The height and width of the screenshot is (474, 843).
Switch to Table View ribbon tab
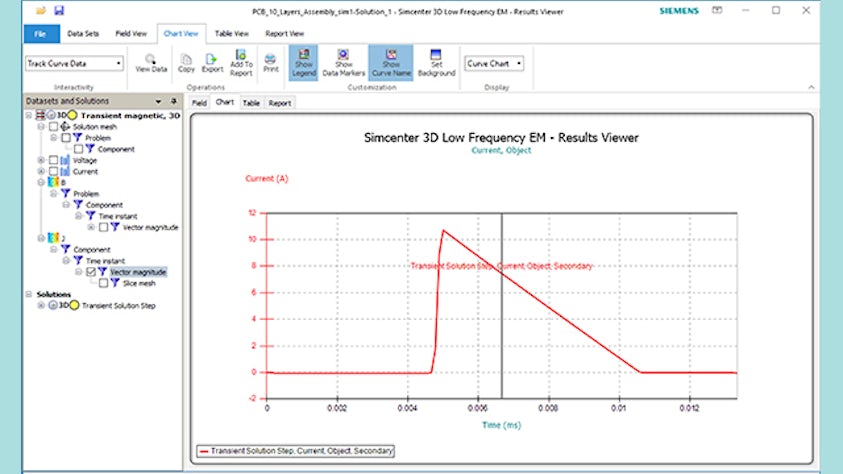(232, 33)
